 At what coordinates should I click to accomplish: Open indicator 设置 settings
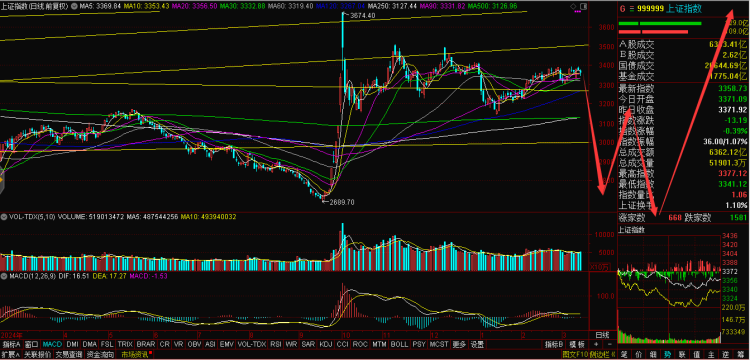(476, 344)
